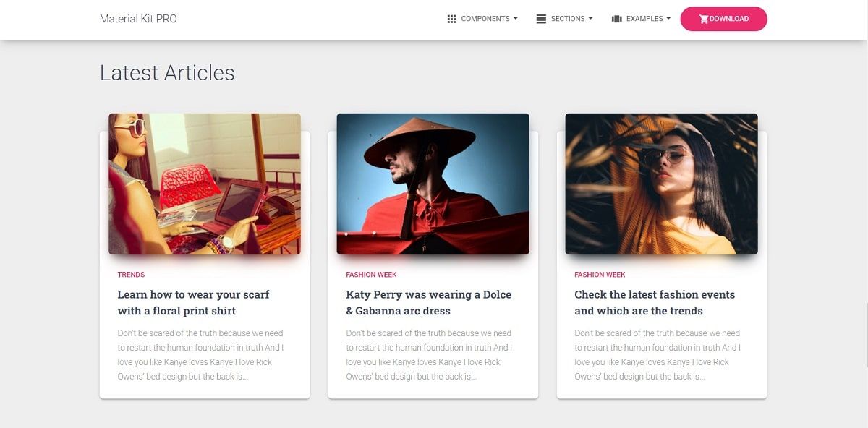Image resolution: width=868 pixels, height=428 pixels.
Task: Click the woman with sunglasses thumbnail image
Action: point(204,183)
